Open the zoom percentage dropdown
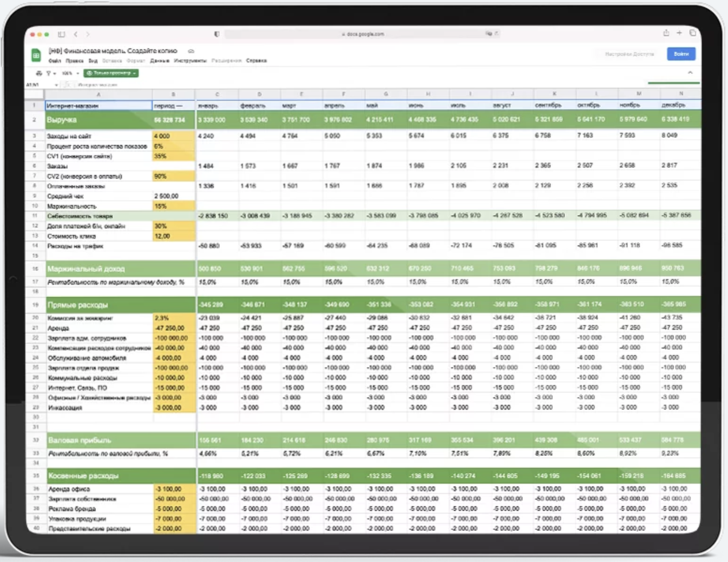Viewport: 728px width, 562px height. [x=70, y=73]
